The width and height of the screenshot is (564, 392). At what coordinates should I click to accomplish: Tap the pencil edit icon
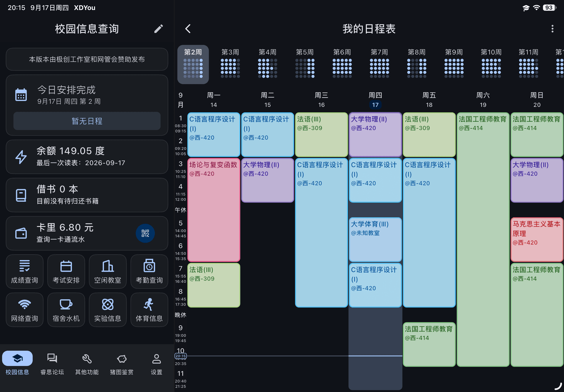coord(158,29)
